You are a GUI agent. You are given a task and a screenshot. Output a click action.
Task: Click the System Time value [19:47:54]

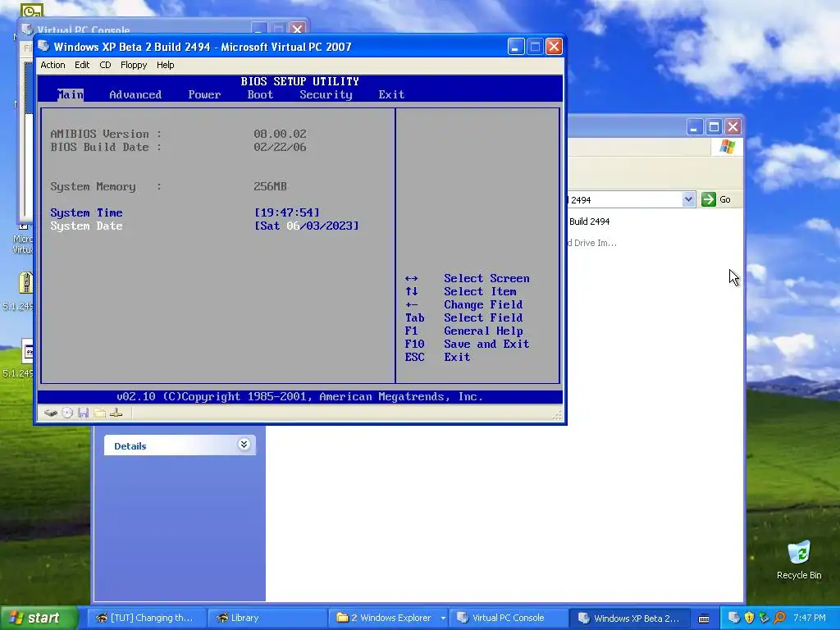click(286, 212)
